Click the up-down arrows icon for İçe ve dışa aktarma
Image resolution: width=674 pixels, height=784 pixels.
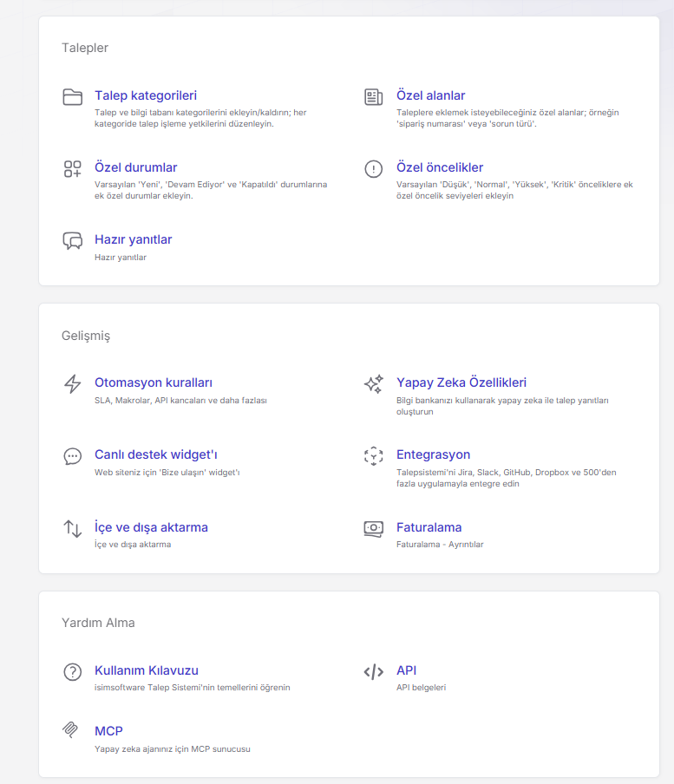pos(73,528)
